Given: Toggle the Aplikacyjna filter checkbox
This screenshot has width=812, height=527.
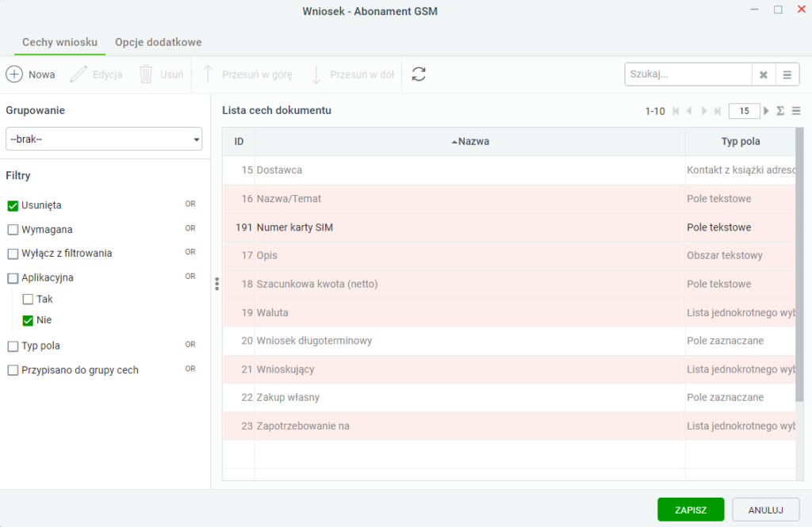Looking at the screenshot, I should click(x=13, y=278).
